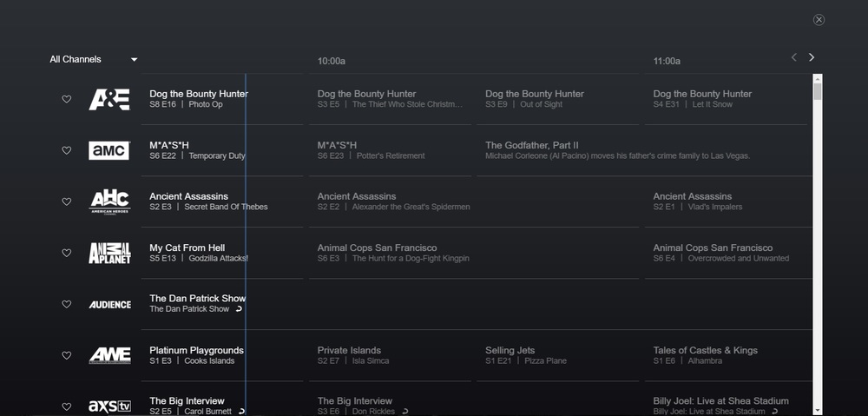This screenshot has height=416, width=868.
Task: Open the American Heroes Channel logo
Action: (109, 201)
